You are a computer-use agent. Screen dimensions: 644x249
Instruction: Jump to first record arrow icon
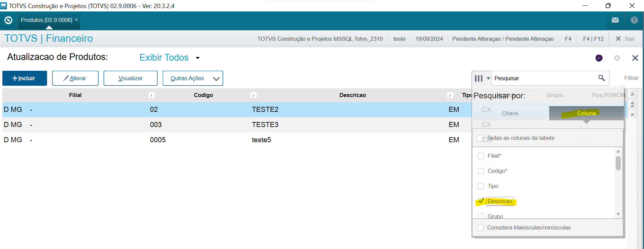pos(632,94)
